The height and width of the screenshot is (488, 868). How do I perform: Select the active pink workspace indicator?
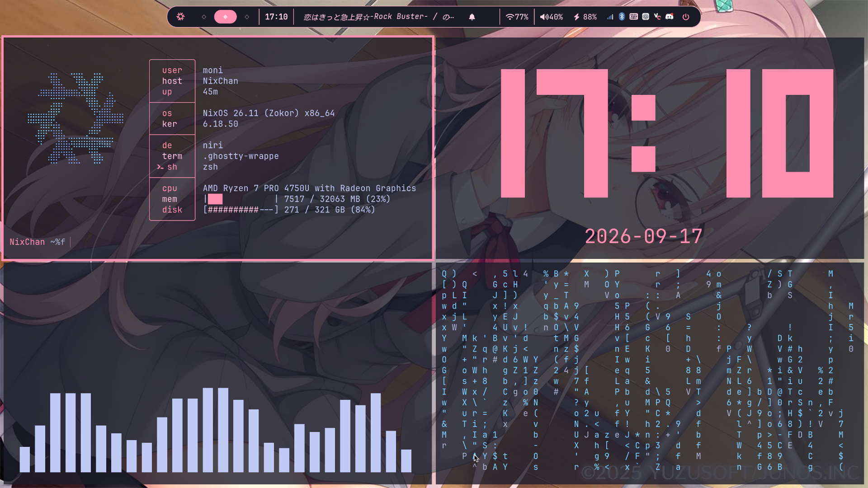225,17
